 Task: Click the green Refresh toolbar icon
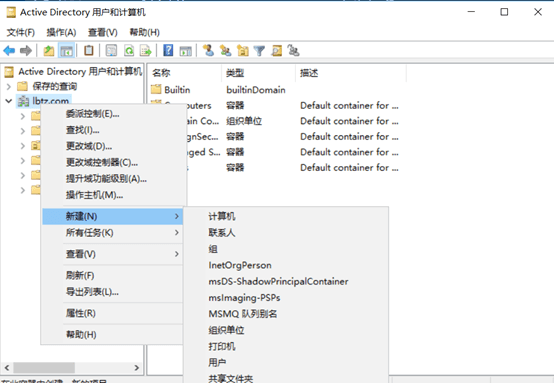129,51
